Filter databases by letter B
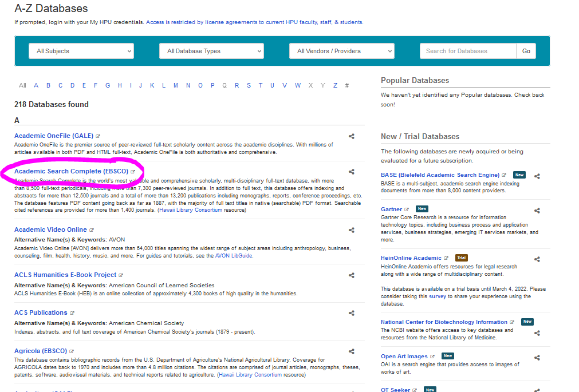The image size is (579, 392). pyautogui.click(x=48, y=85)
